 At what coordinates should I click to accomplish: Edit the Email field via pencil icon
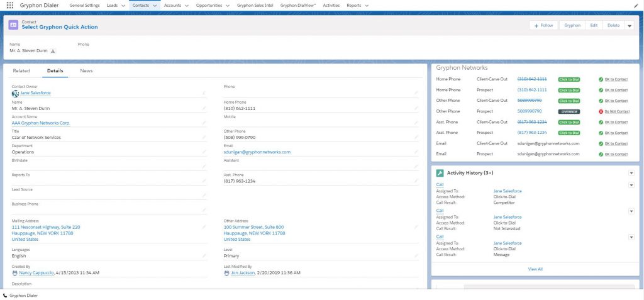pos(416,152)
